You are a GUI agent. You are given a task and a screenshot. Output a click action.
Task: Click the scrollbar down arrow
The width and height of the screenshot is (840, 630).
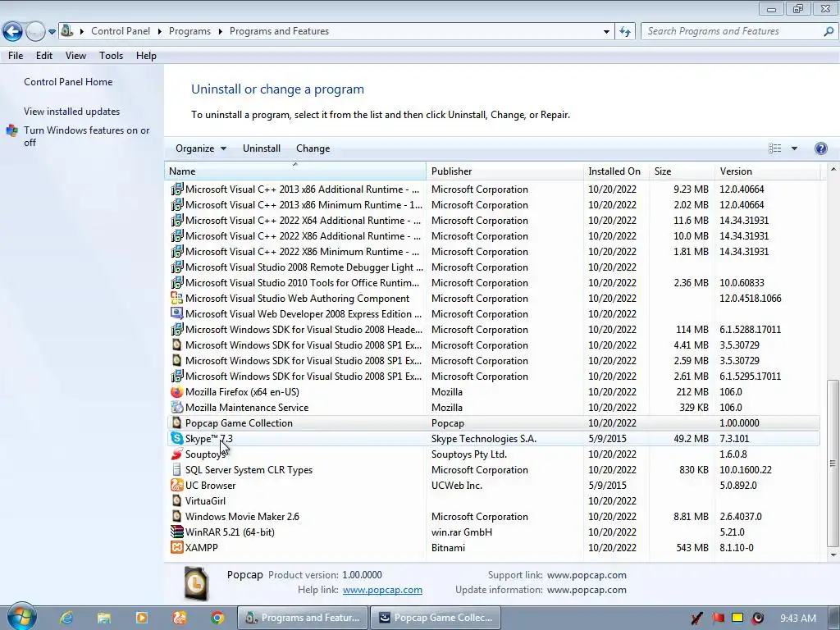coord(833,555)
